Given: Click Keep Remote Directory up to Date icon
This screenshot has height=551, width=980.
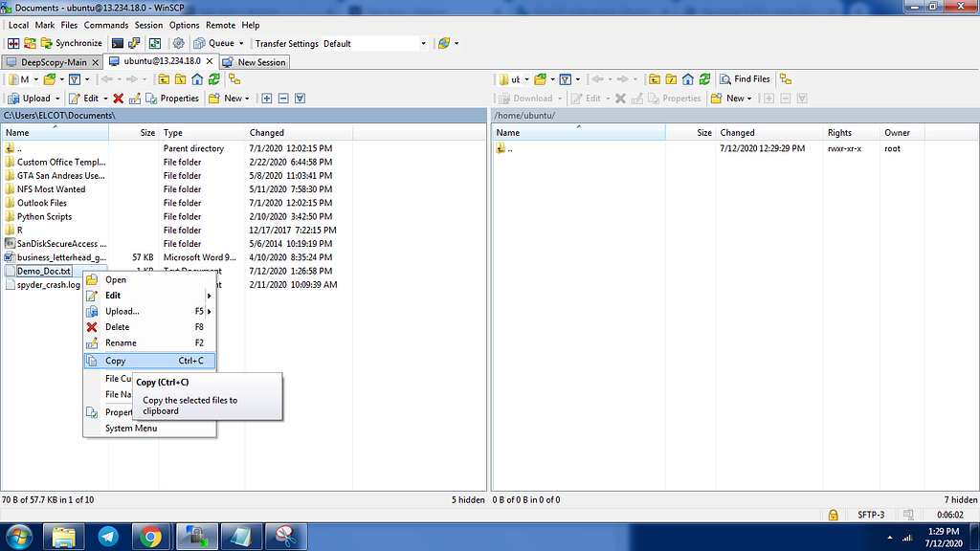Looking at the screenshot, I should click(154, 43).
